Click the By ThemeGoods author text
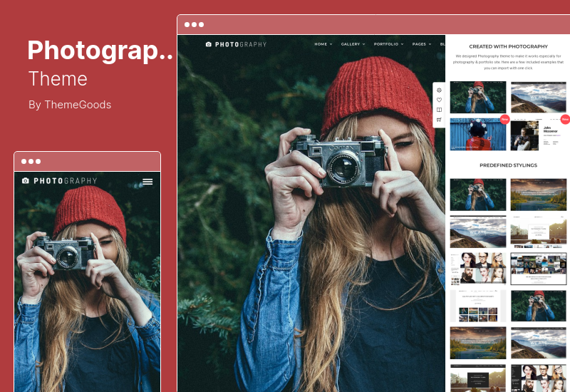 pyautogui.click(x=70, y=105)
